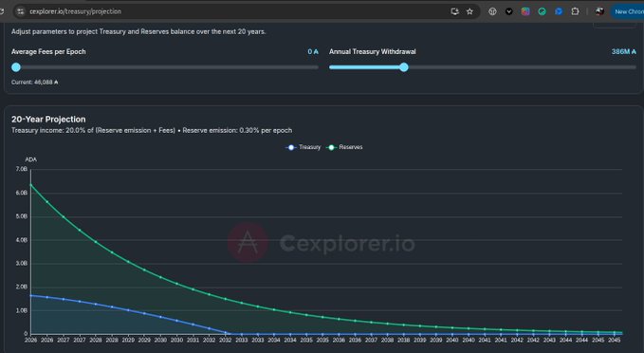The width and height of the screenshot is (644, 353).
Task: Open the green circular extension icon
Action: (x=543, y=11)
